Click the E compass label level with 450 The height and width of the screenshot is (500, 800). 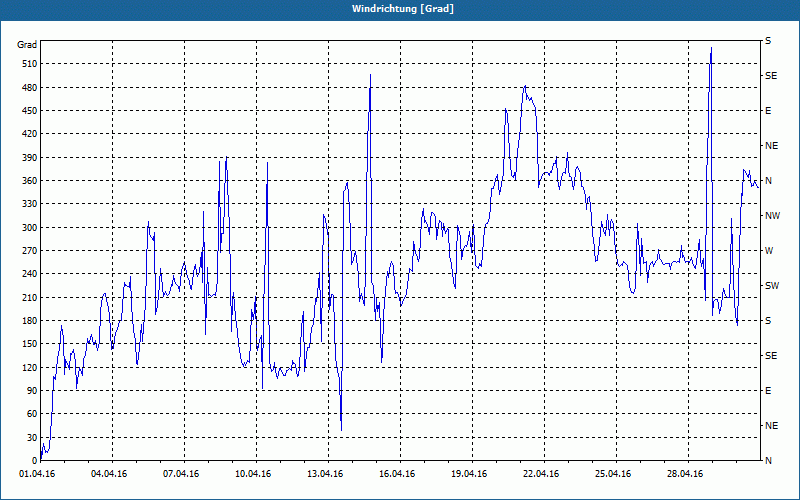tap(768, 111)
